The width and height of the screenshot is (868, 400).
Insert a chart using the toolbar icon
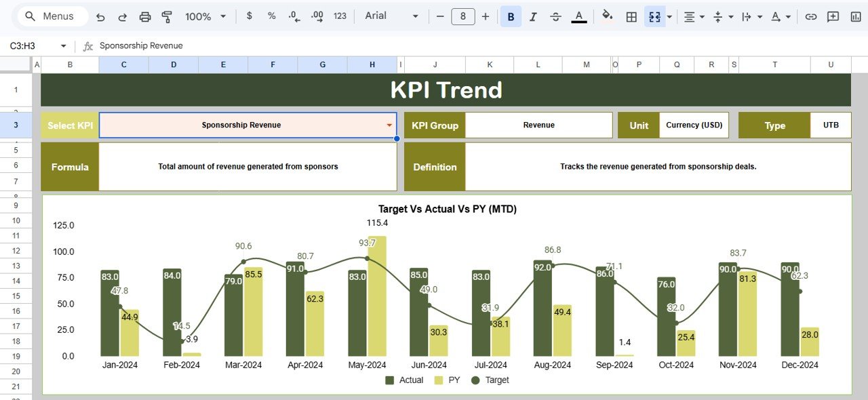857,16
